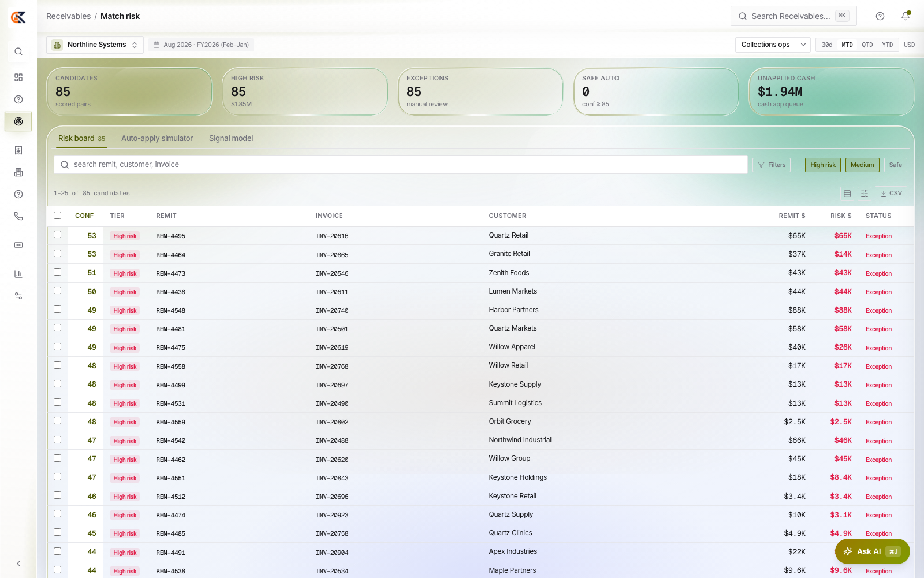Screen dimensions: 924x578
Task: Toggle the Medium filter chip
Action: [862, 165]
